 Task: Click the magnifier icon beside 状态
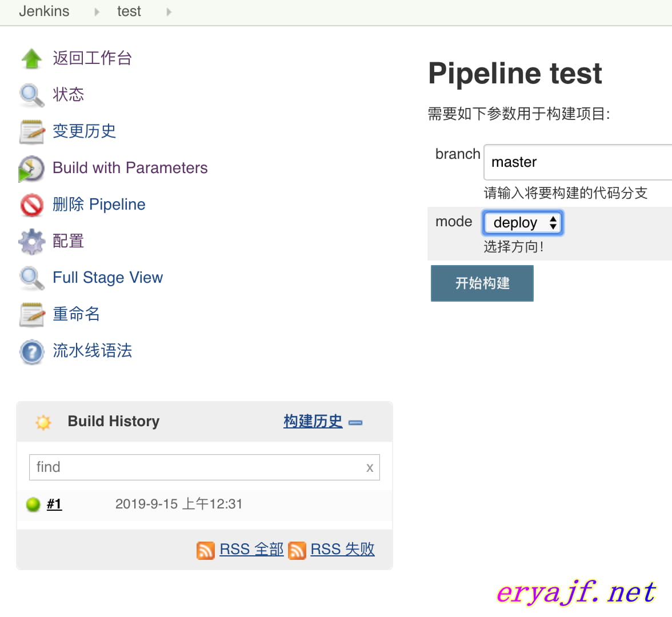[x=31, y=95]
